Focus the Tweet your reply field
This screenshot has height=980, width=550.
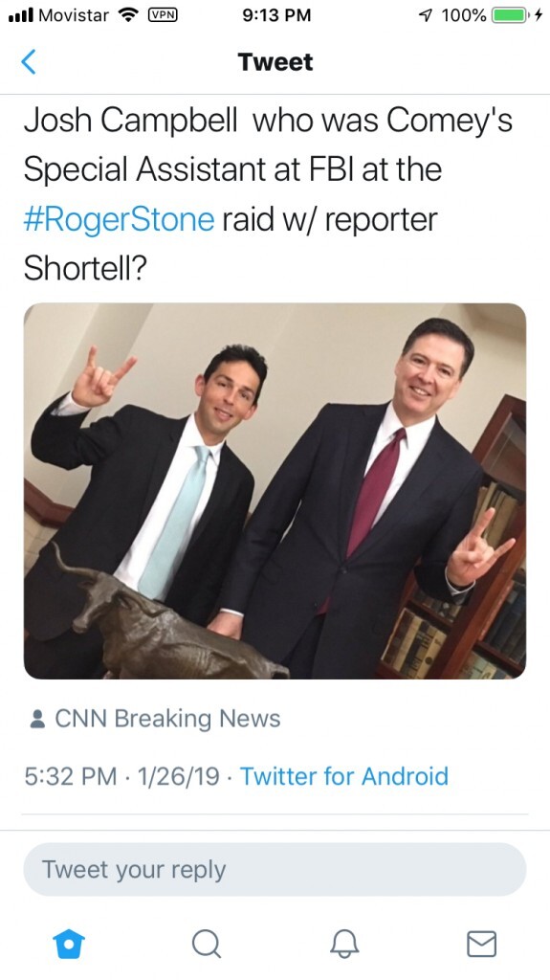coord(275,869)
